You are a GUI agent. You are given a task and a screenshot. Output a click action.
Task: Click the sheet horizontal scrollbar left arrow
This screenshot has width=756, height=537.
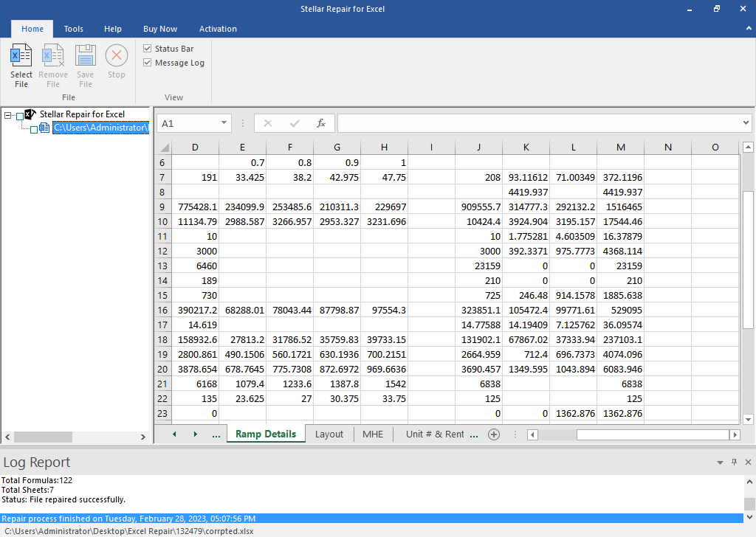coord(532,435)
